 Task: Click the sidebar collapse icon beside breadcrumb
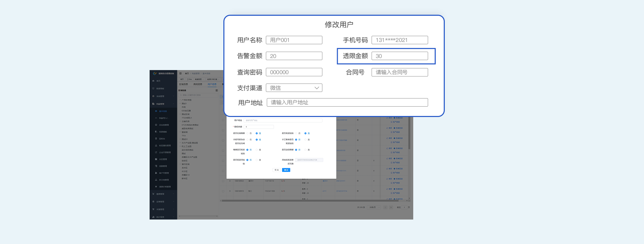point(180,73)
